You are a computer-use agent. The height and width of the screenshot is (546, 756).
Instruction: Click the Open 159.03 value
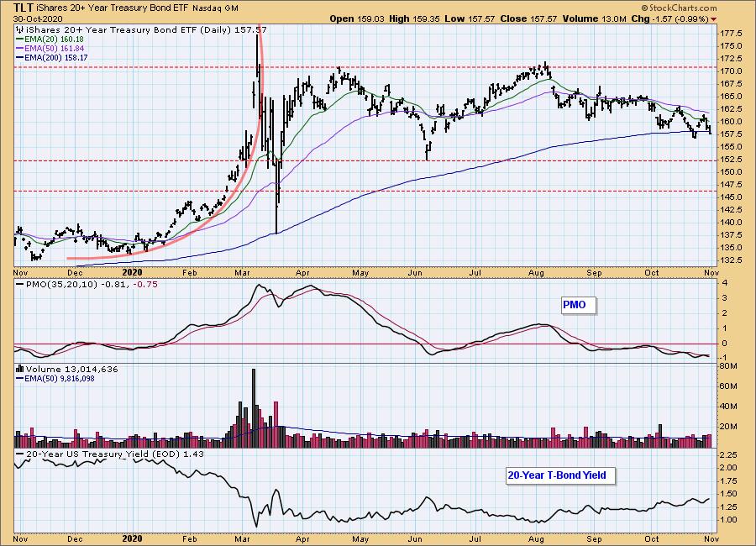tap(357, 18)
